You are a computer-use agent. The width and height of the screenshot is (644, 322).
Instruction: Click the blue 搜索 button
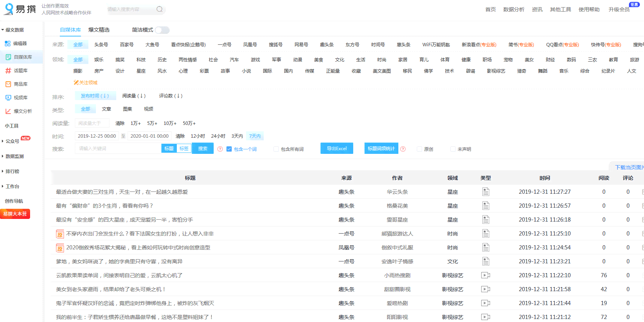pyautogui.click(x=203, y=149)
